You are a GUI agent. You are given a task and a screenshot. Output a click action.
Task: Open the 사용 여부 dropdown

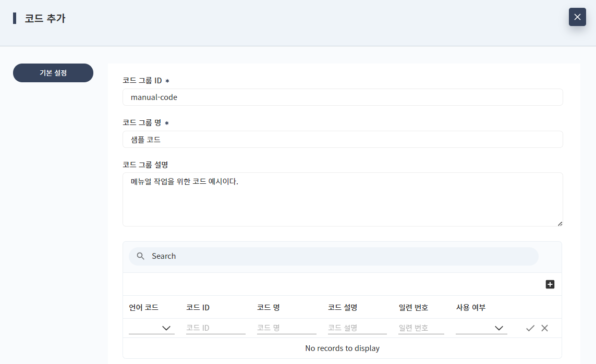tap(481, 328)
